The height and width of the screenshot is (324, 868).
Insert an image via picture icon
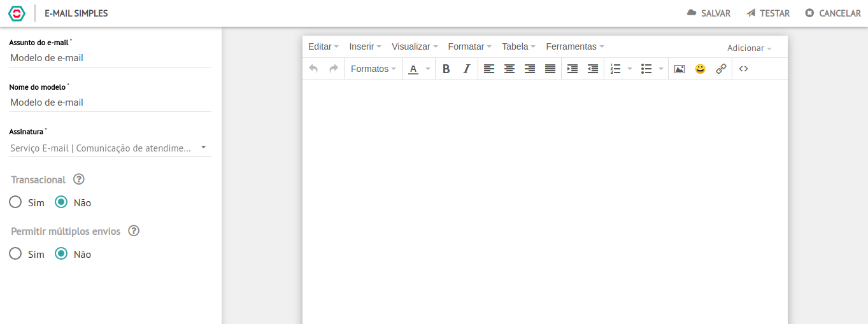679,69
